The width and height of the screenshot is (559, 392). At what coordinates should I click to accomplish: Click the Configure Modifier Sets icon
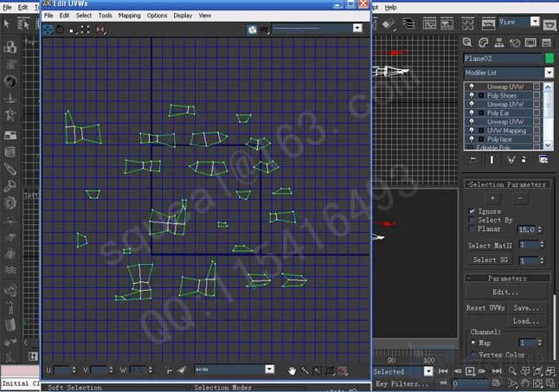[x=543, y=159]
